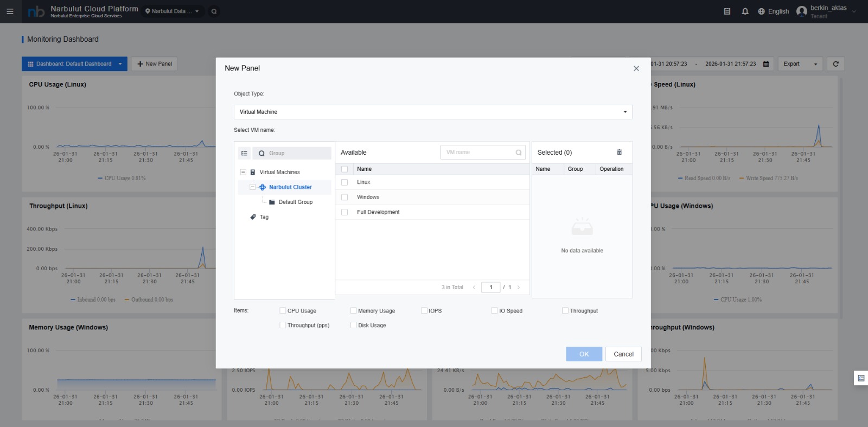The image size is (868, 427).
Task: Tick the Disk Usage checkbox
Action: (x=354, y=326)
